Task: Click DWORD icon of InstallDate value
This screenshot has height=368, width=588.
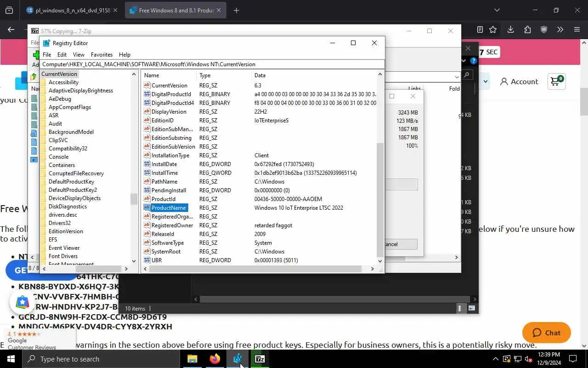Action: click(x=147, y=164)
